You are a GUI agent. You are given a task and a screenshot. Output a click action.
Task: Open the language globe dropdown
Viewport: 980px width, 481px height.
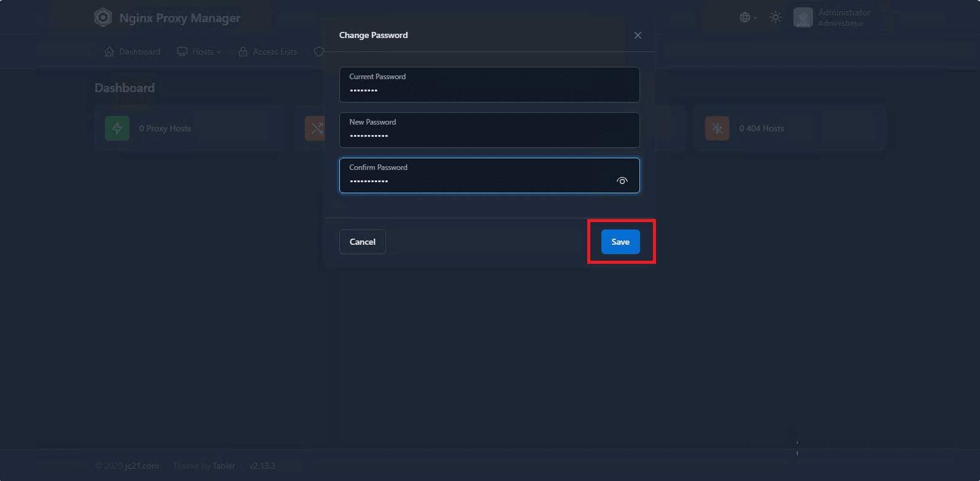pos(747,18)
